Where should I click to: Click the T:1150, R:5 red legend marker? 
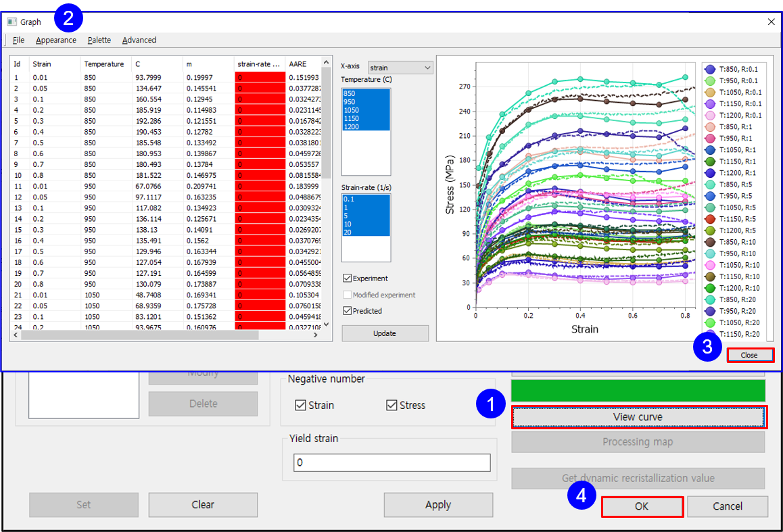click(x=710, y=219)
